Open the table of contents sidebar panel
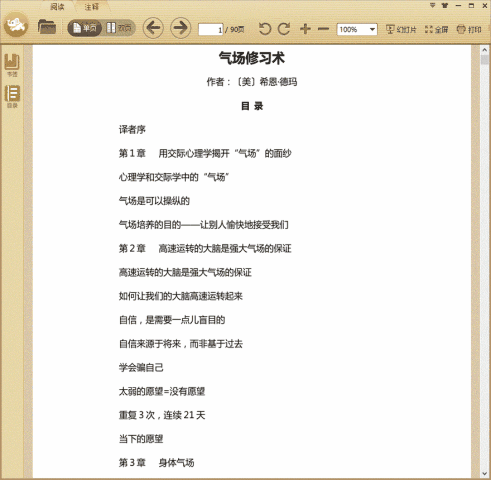This screenshot has width=491, height=480. [x=12, y=96]
